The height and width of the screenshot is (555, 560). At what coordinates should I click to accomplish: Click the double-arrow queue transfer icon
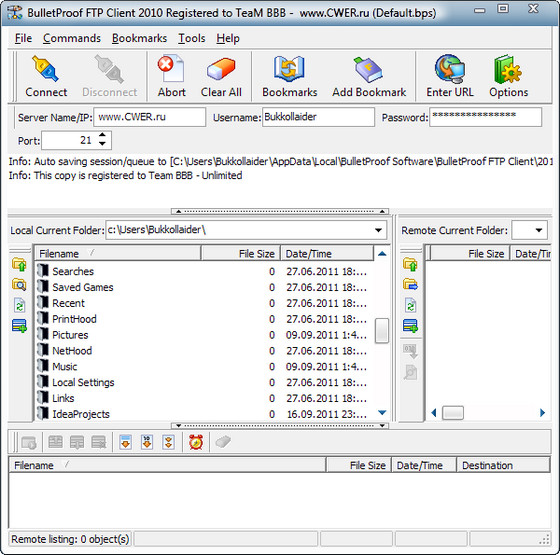pyautogui.click(x=169, y=442)
